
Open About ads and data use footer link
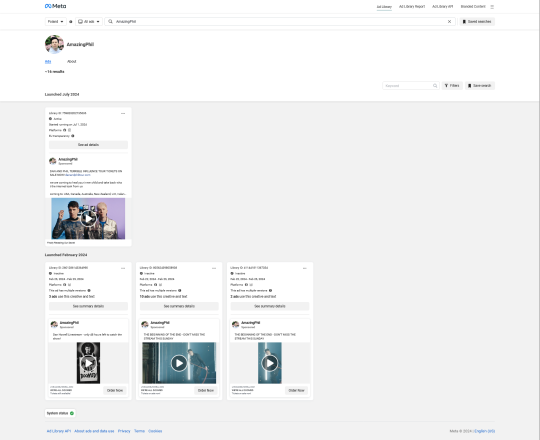tap(94, 431)
